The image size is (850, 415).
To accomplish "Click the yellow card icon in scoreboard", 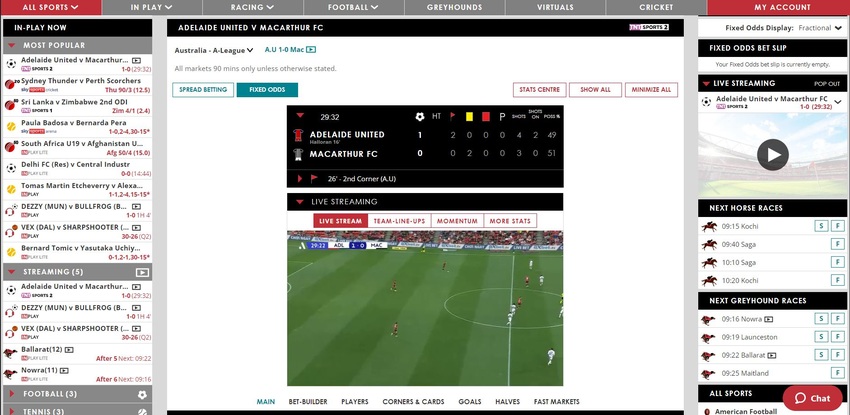I will 469,116.
